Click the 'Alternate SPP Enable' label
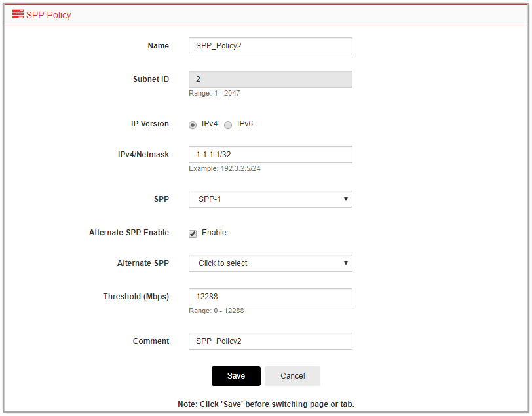This screenshot has height=416, width=532. coord(129,233)
